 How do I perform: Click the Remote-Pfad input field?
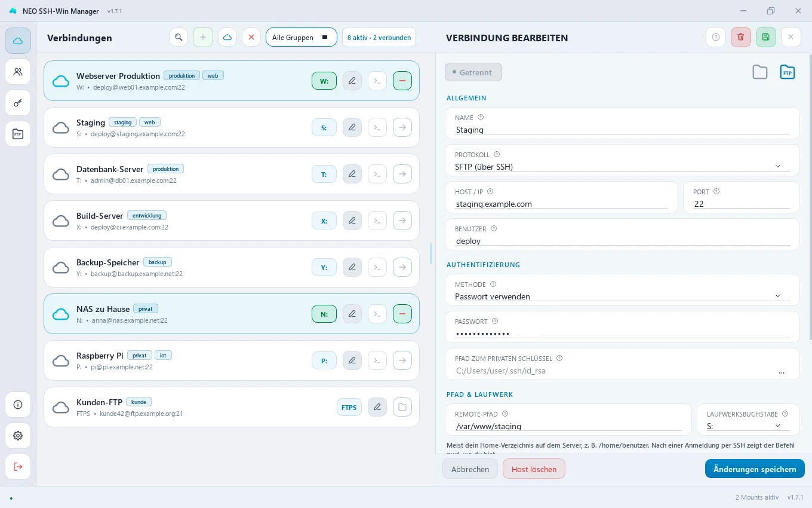[x=568, y=426]
